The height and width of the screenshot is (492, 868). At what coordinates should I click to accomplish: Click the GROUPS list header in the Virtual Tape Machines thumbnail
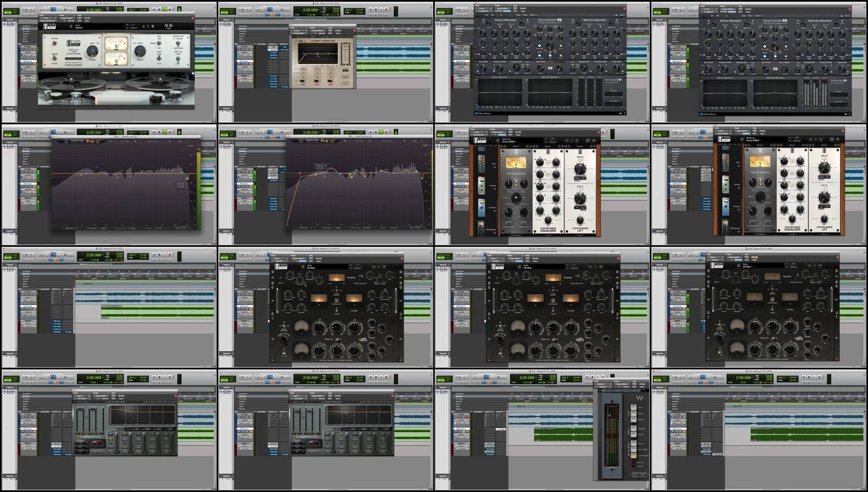9,109
